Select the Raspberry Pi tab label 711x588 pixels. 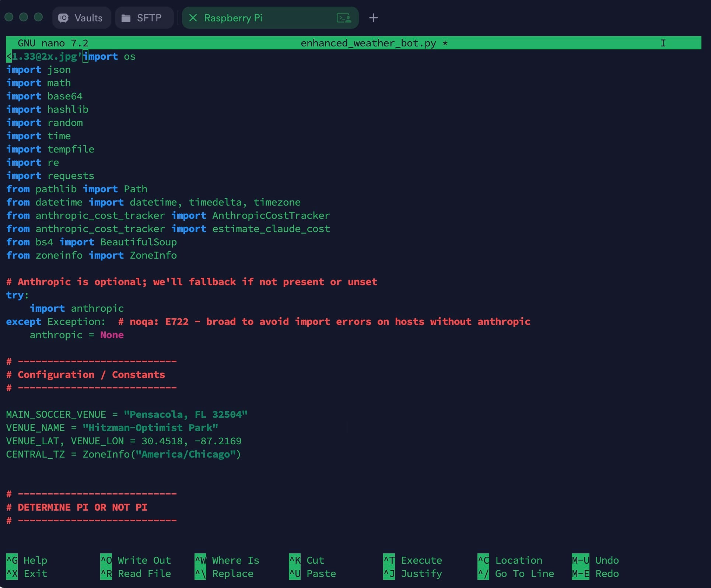pos(233,18)
